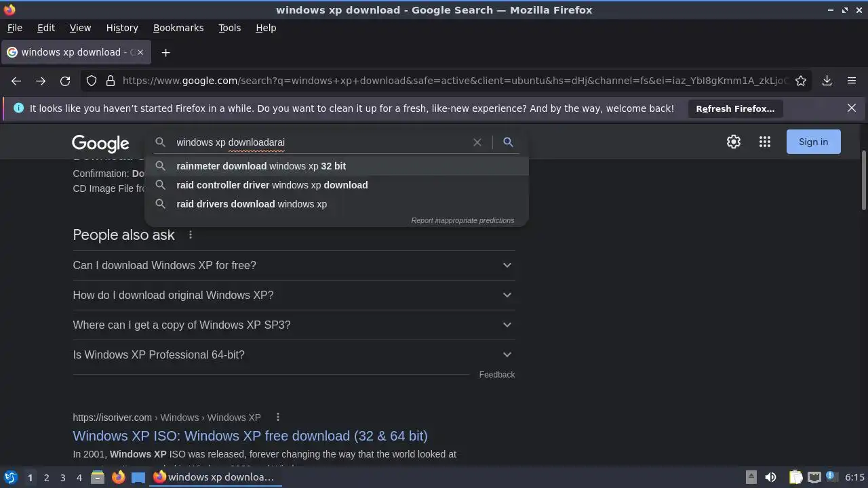Open the isoriver.com breadcrumb URL
Image resolution: width=868 pixels, height=488 pixels.
(x=167, y=418)
